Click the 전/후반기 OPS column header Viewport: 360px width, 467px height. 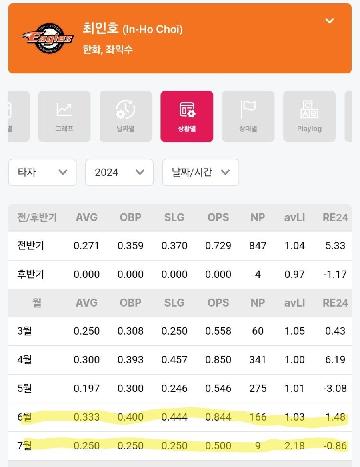pyautogui.click(x=218, y=217)
